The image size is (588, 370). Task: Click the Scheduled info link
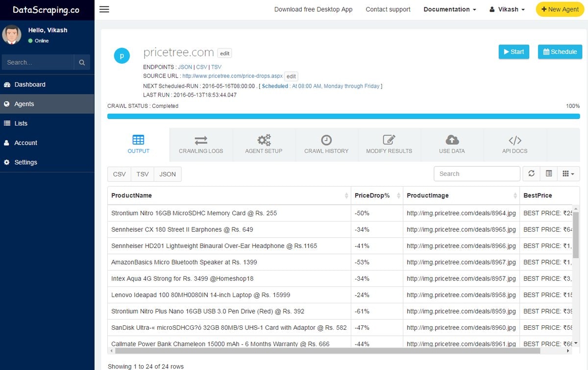[x=321, y=86]
